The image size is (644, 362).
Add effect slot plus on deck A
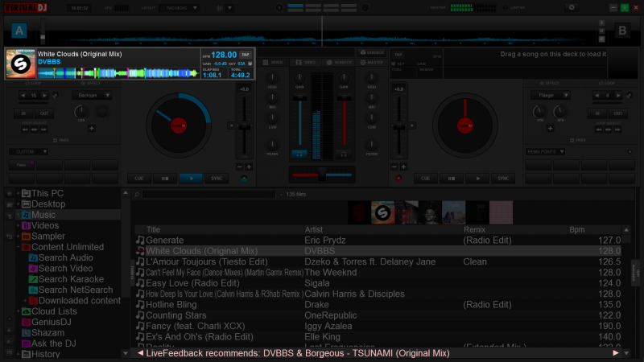(92, 129)
